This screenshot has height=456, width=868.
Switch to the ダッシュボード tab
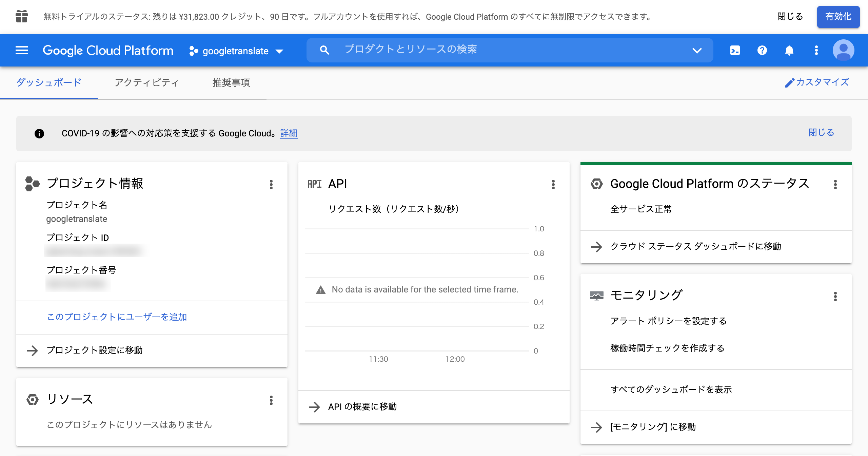coord(49,82)
